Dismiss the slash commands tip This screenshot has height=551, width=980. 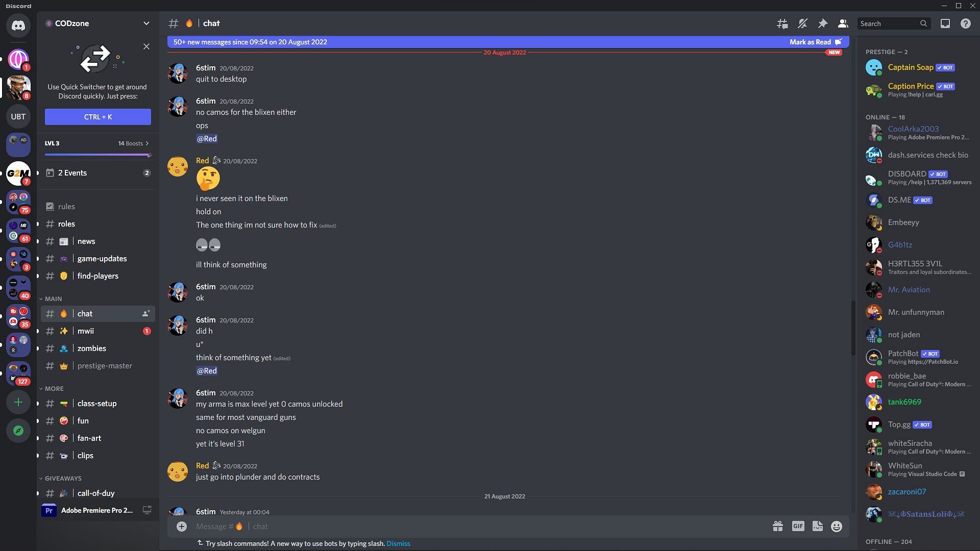[x=398, y=543]
